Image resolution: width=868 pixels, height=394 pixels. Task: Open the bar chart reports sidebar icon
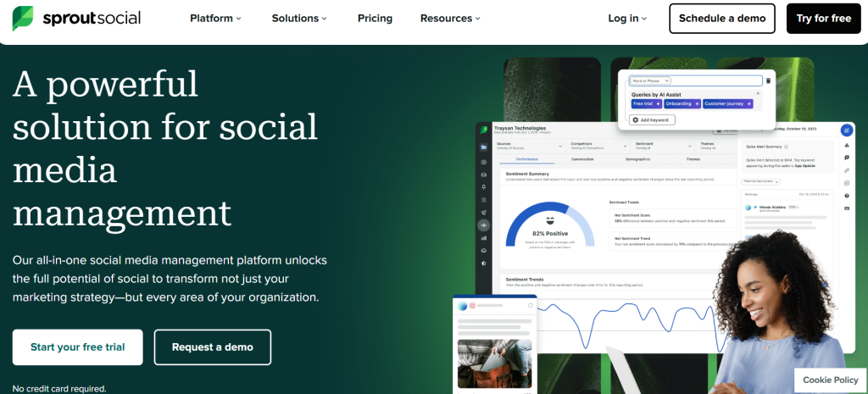(x=483, y=238)
